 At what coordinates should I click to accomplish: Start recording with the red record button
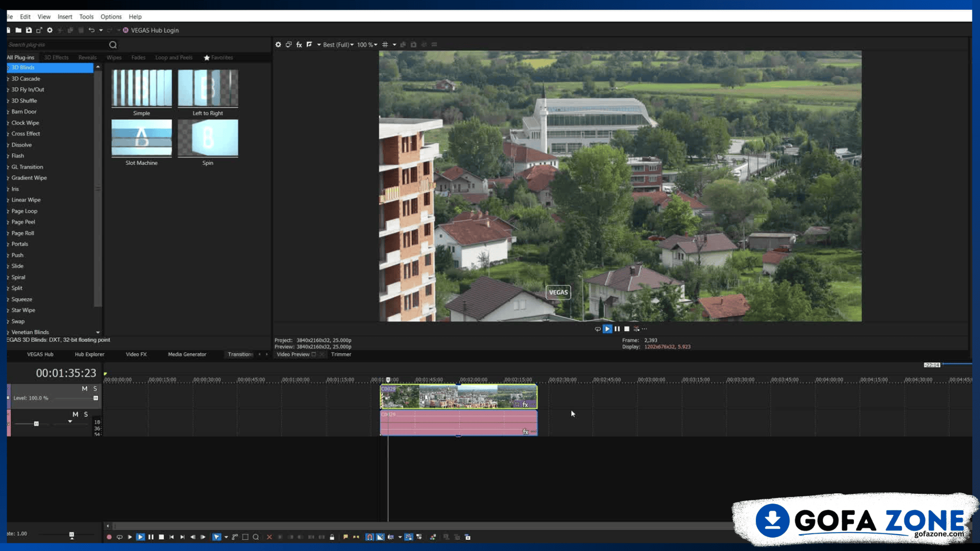[109, 537]
